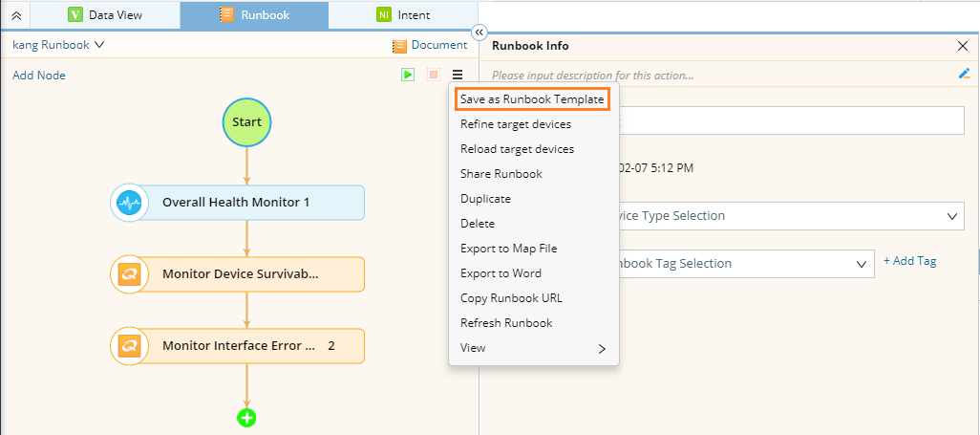
Task: Click the pencil edit description icon
Action: (x=964, y=74)
